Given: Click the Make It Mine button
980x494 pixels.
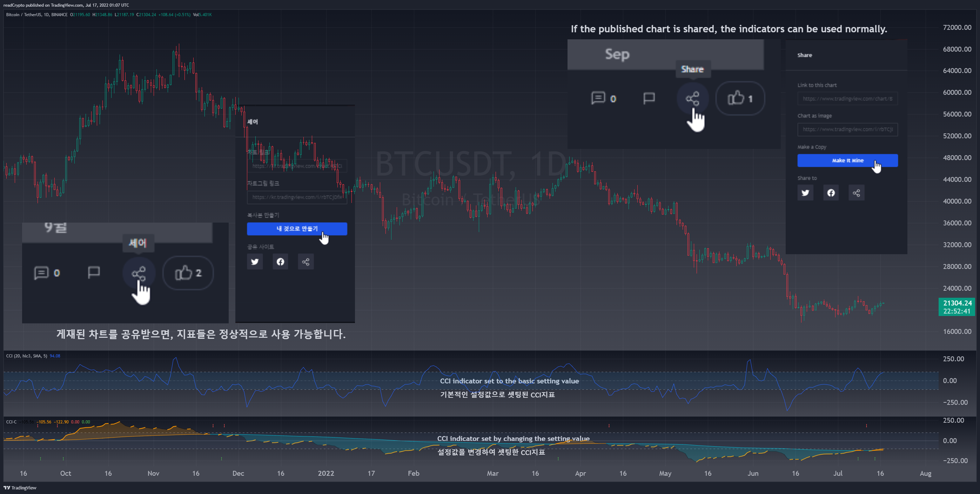Looking at the screenshot, I should coord(848,160).
